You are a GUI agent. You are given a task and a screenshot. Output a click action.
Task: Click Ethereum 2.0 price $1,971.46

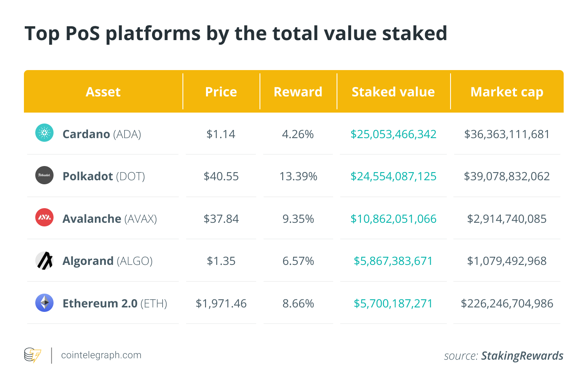[221, 303]
